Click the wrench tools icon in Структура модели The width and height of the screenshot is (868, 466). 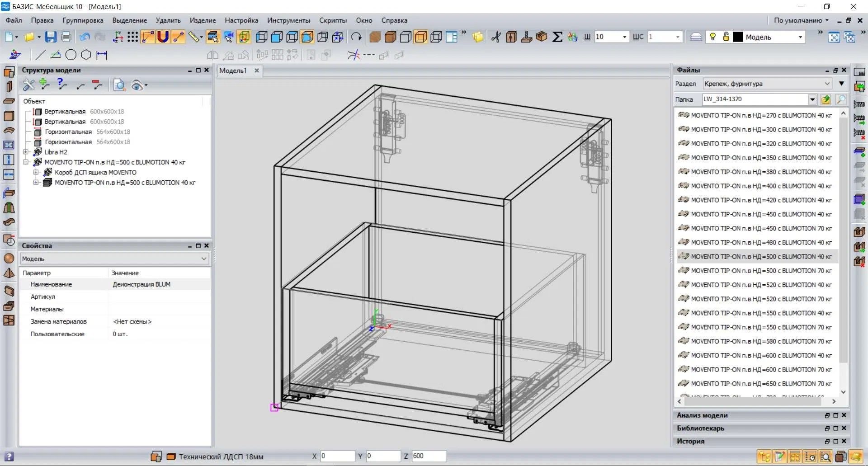point(28,85)
